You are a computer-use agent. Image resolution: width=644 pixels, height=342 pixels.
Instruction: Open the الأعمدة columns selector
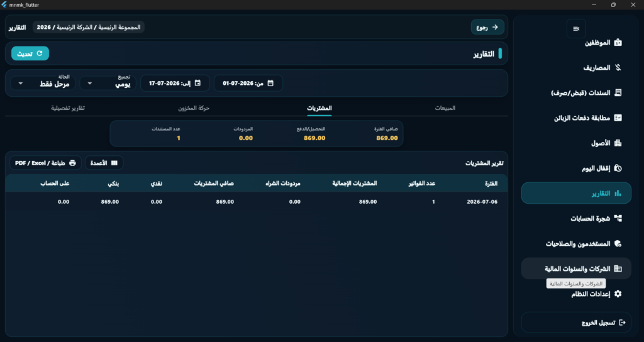pos(104,163)
